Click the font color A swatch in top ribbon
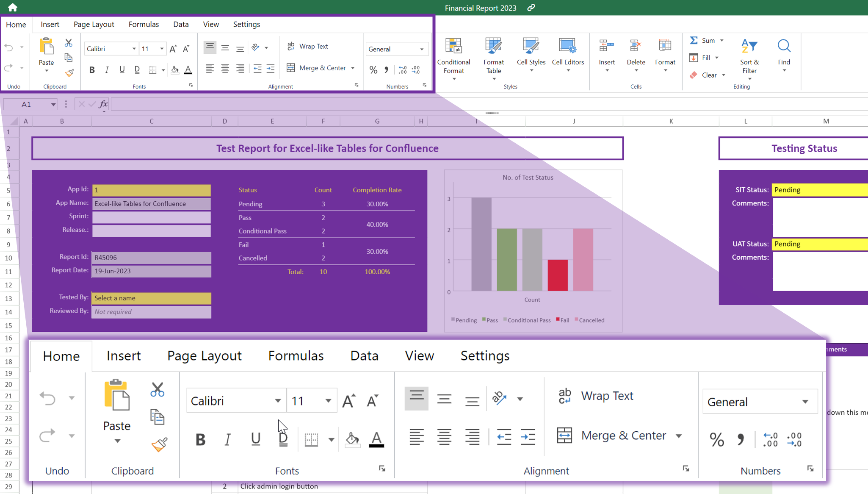Viewport: 868px width, 494px height. point(188,70)
